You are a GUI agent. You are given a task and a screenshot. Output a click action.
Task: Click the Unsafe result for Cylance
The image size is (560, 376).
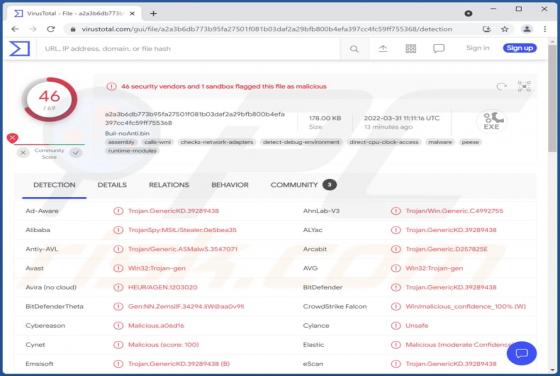(x=416, y=326)
